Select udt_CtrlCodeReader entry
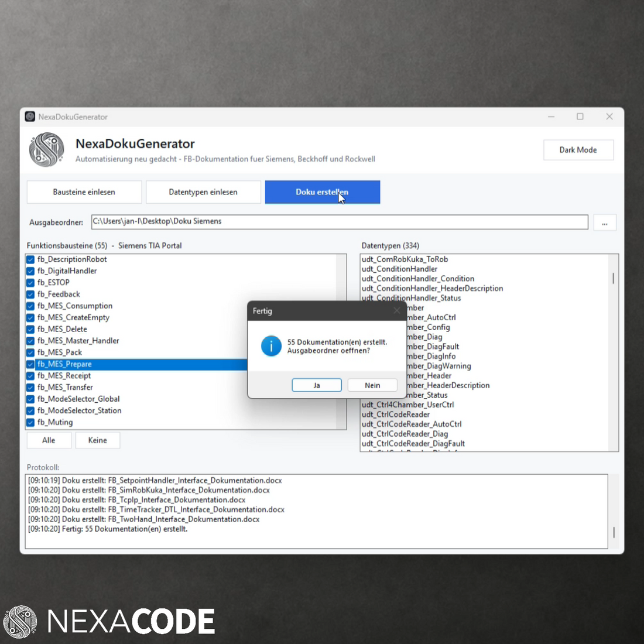Image resolution: width=644 pixels, height=644 pixels. [396, 415]
